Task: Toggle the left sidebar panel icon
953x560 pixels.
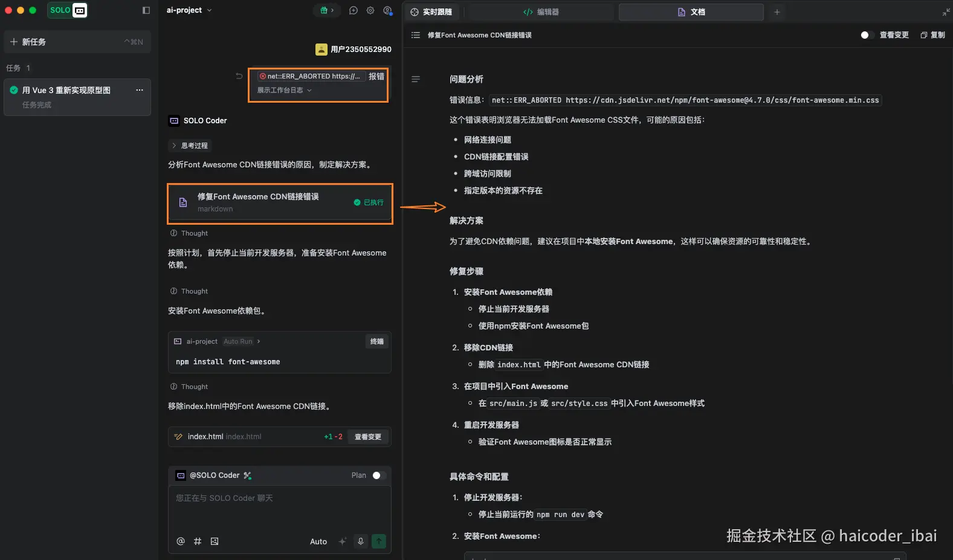Action: pyautogui.click(x=146, y=10)
